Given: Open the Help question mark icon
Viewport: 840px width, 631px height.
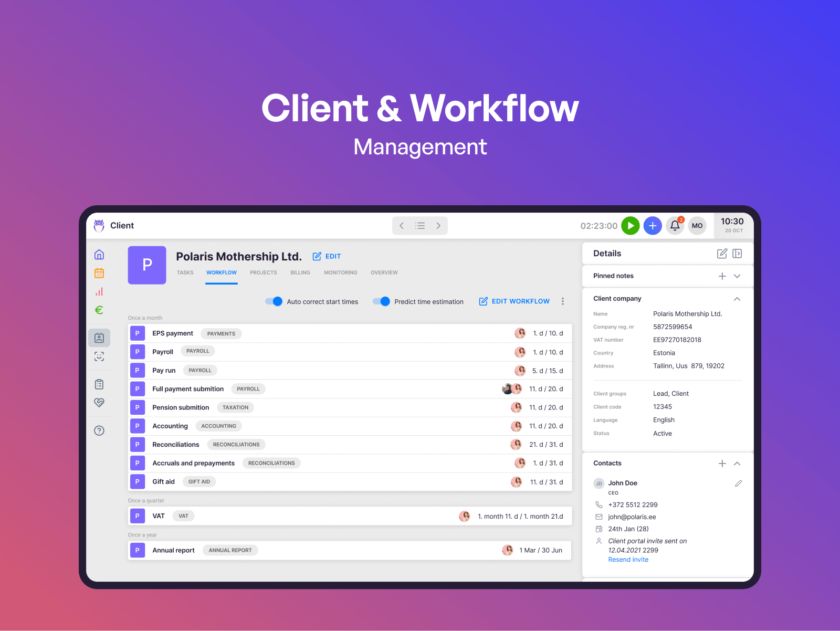Looking at the screenshot, I should click(99, 430).
